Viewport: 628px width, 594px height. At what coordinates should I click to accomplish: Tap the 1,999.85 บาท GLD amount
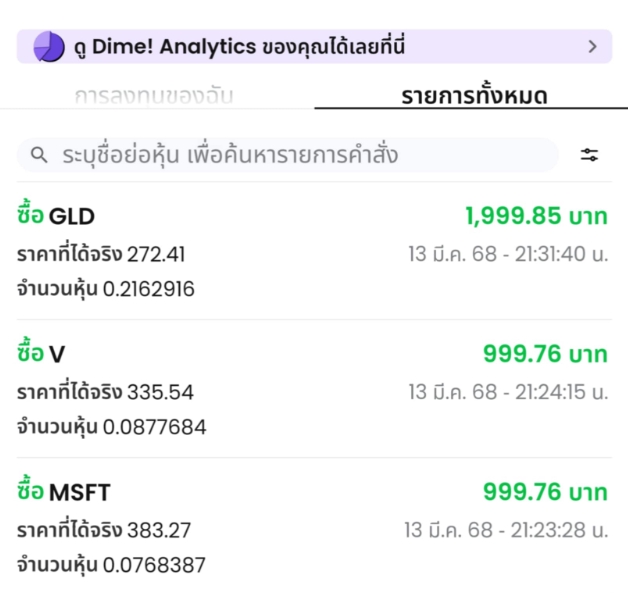point(536,216)
